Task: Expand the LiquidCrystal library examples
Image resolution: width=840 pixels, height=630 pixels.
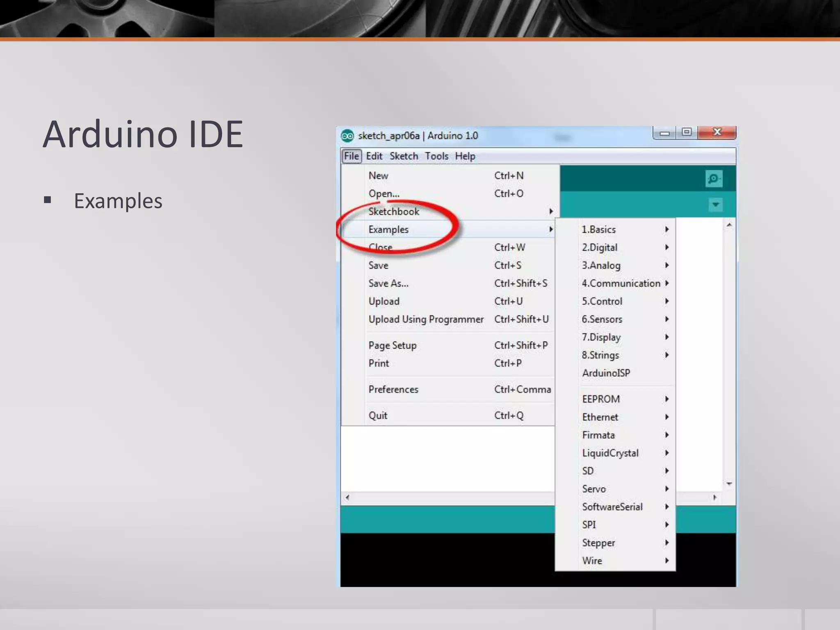Action: click(615, 453)
